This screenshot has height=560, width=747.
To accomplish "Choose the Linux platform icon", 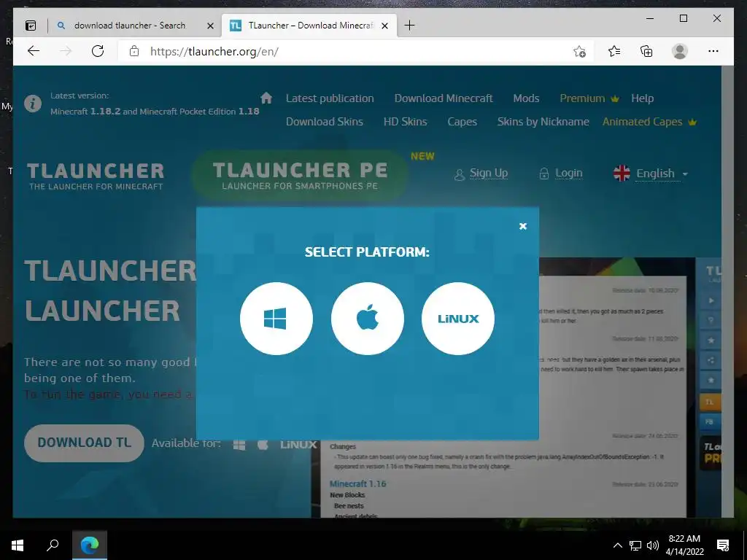I will pyautogui.click(x=458, y=319).
